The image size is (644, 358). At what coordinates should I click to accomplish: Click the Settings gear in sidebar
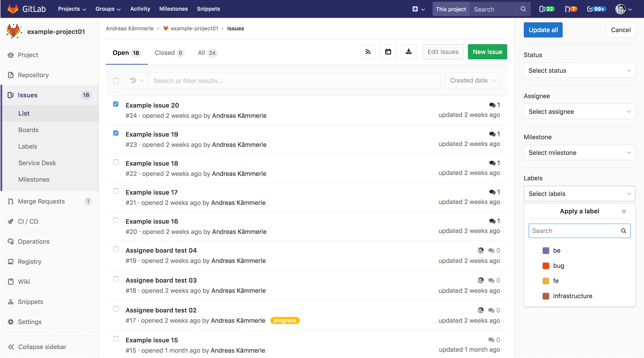point(11,322)
